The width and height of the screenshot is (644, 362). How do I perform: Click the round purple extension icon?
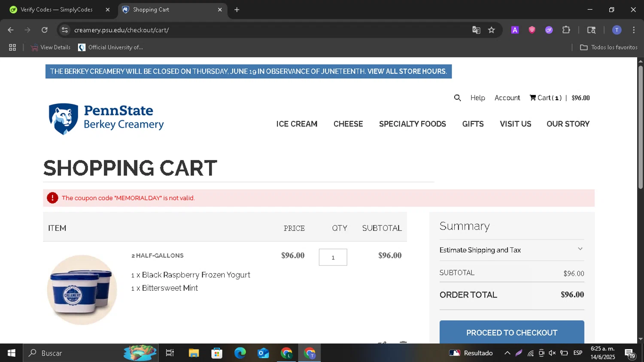[x=549, y=30]
